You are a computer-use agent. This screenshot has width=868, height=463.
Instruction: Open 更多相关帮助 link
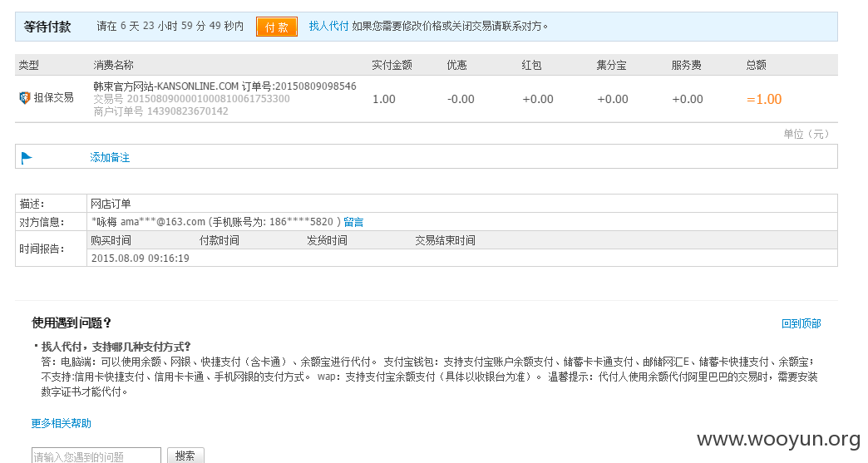pyautogui.click(x=61, y=423)
